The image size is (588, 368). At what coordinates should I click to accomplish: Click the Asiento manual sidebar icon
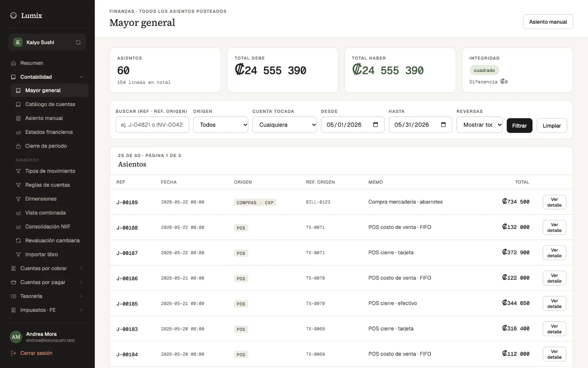click(x=18, y=118)
